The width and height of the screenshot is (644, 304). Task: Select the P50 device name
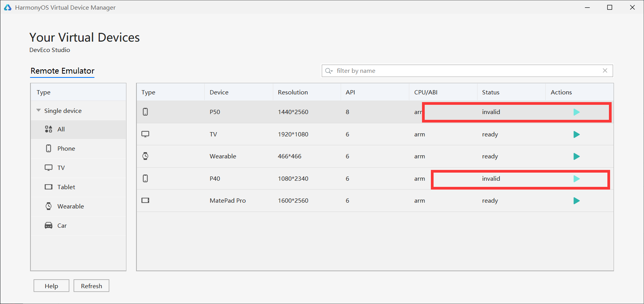215,112
